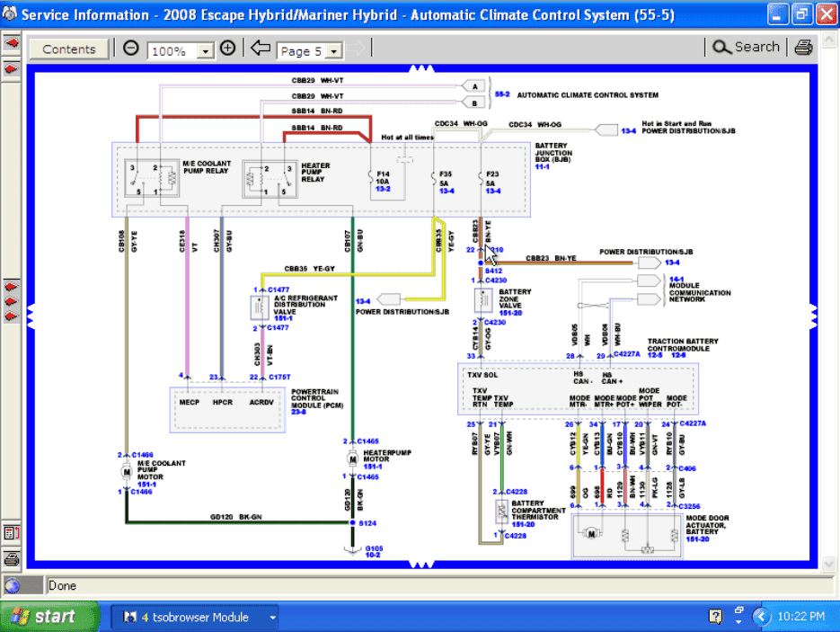
Task: Click the zoom out minus icon
Action: click(x=131, y=49)
